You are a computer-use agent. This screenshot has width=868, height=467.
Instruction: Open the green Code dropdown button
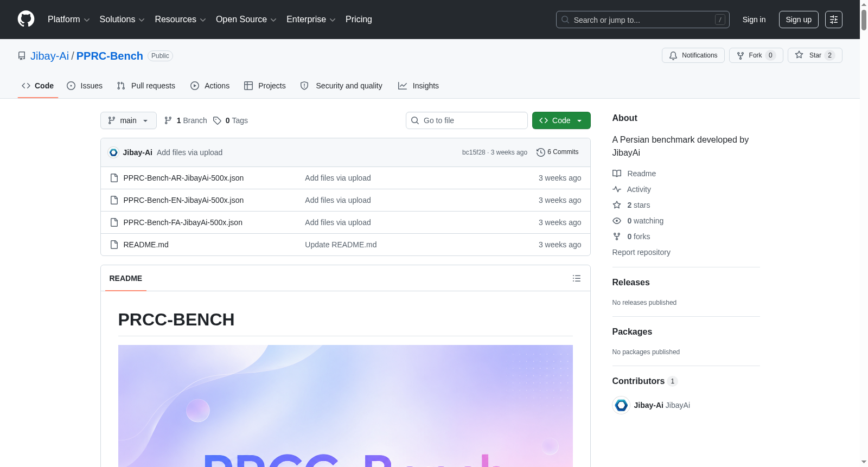pyautogui.click(x=561, y=120)
